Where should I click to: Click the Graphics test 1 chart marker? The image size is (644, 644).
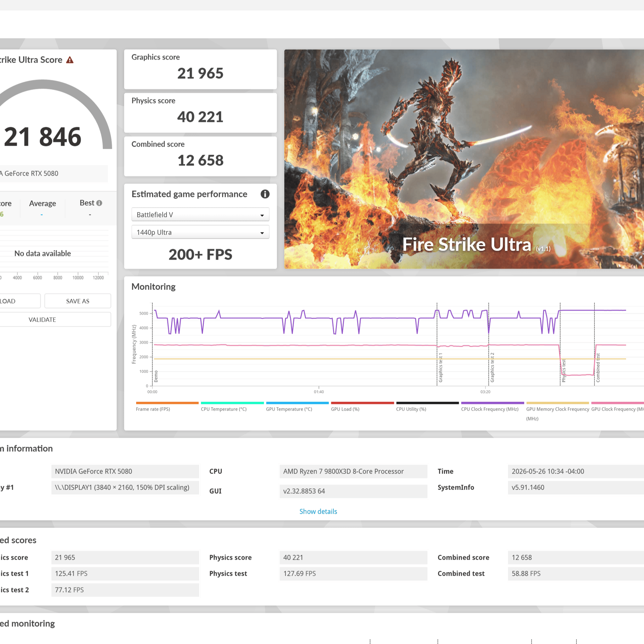pyautogui.click(x=440, y=367)
